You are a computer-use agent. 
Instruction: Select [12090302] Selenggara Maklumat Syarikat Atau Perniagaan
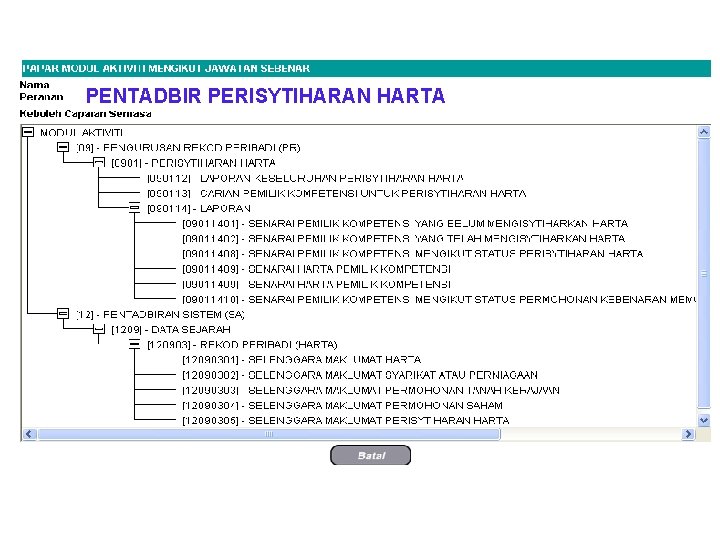pyautogui.click(x=360, y=375)
